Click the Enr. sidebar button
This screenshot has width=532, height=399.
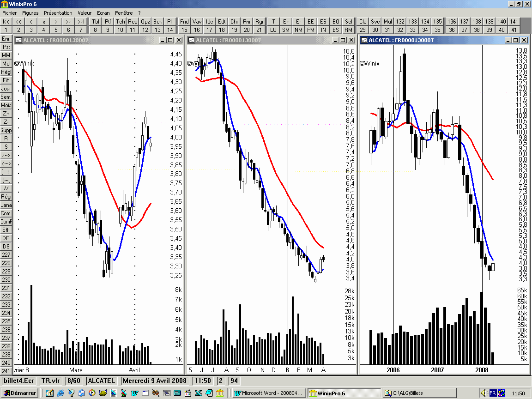click(x=6, y=39)
